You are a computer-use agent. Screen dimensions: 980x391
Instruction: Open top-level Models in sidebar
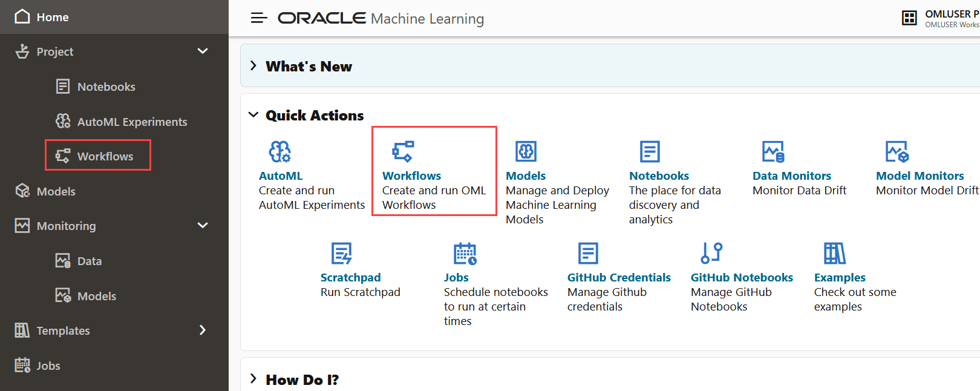[56, 192]
